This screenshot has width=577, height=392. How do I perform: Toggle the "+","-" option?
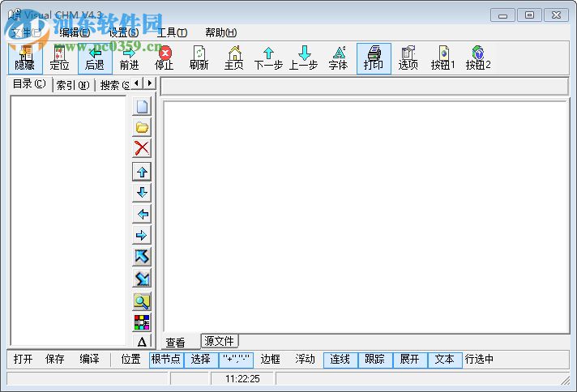click(x=236, y=360)
